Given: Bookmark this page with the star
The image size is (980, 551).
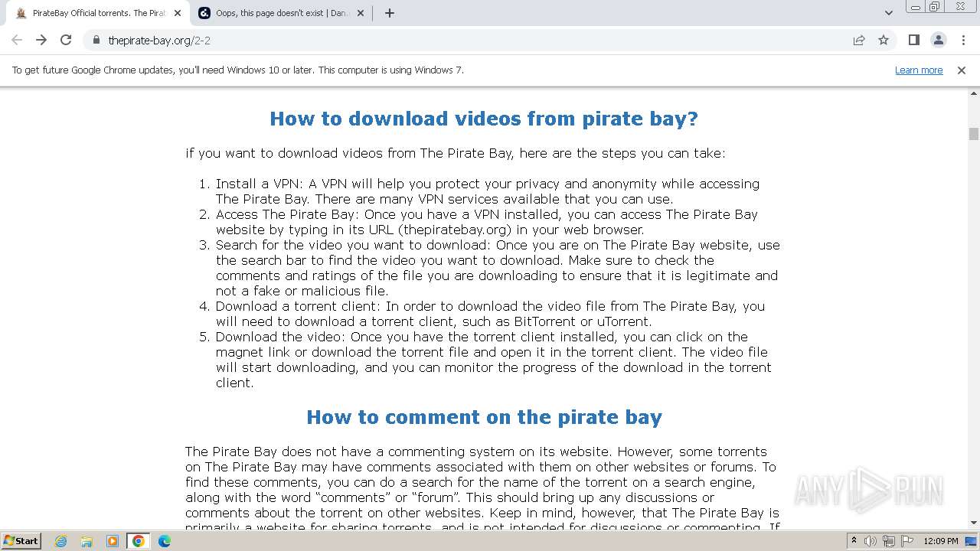Looking at the screenshot, I should (884, 40).
